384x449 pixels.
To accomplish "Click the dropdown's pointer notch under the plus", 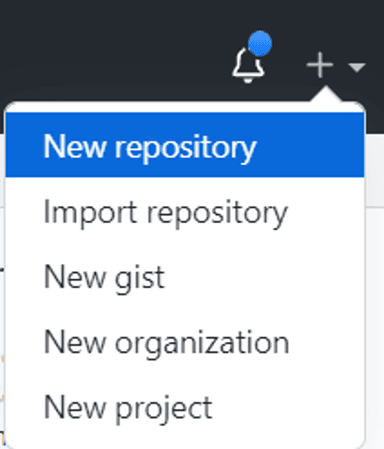I will coord(326,94).
